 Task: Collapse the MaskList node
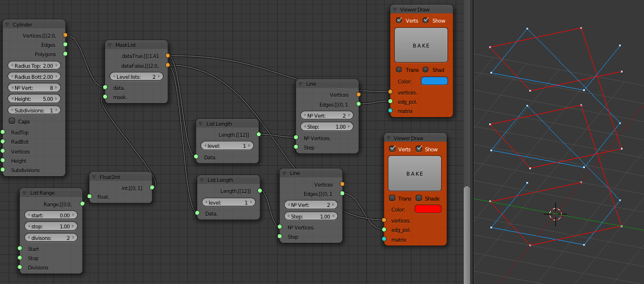pyautogui.click(x=110, y=45)
